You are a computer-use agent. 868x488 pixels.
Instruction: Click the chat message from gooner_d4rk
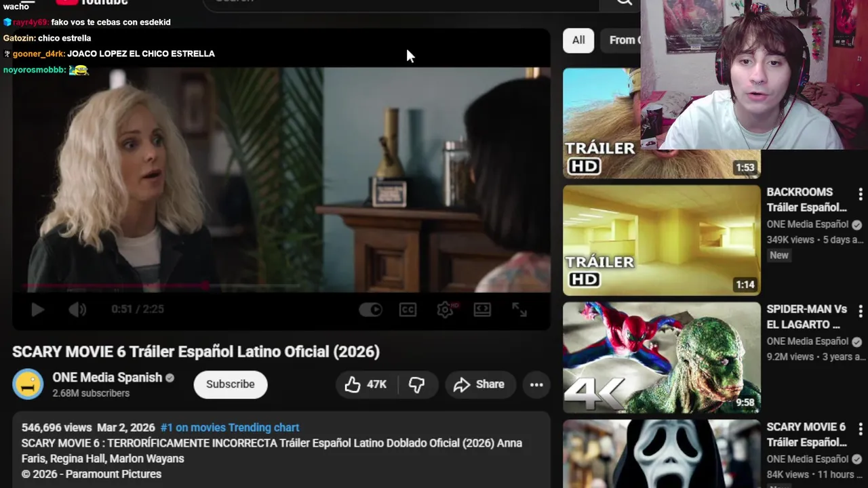click(x=109, y=54)
